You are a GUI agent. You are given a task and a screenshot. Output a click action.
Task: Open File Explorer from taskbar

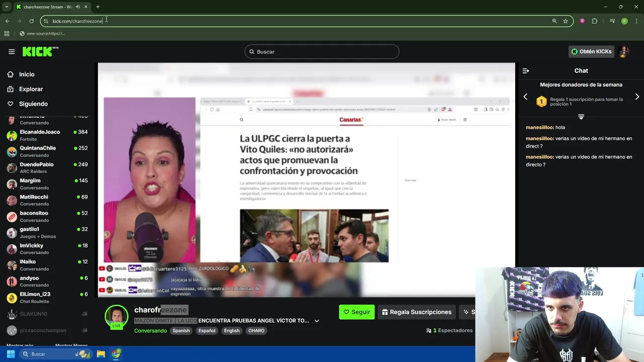tap(101, 354)
